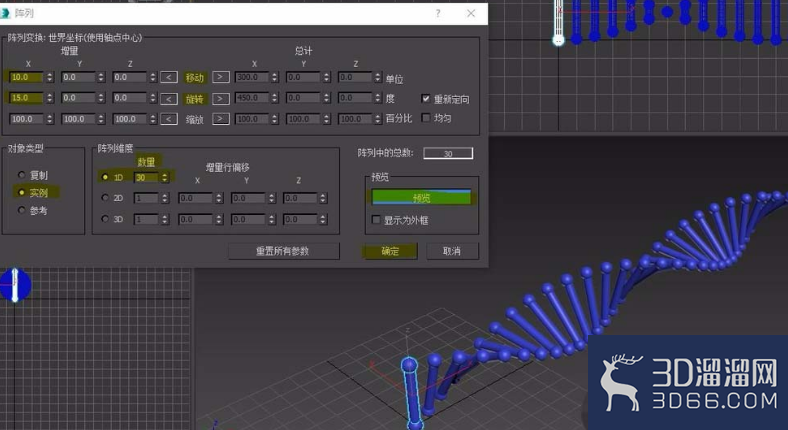The width and height of the screenshot is (788, 430).
Task: Click the 2D row offset Y field
Action: (249, 198)
